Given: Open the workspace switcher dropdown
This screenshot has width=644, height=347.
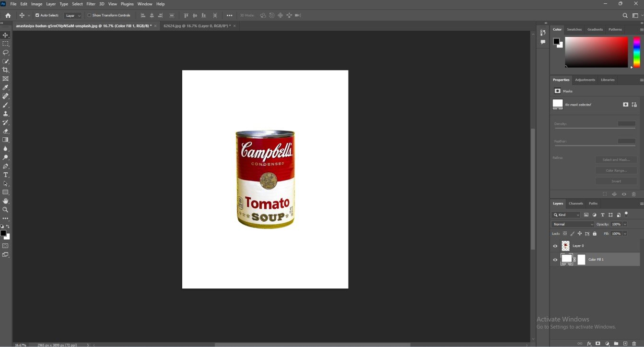Looking at the screenshot, I should (636, 15).
